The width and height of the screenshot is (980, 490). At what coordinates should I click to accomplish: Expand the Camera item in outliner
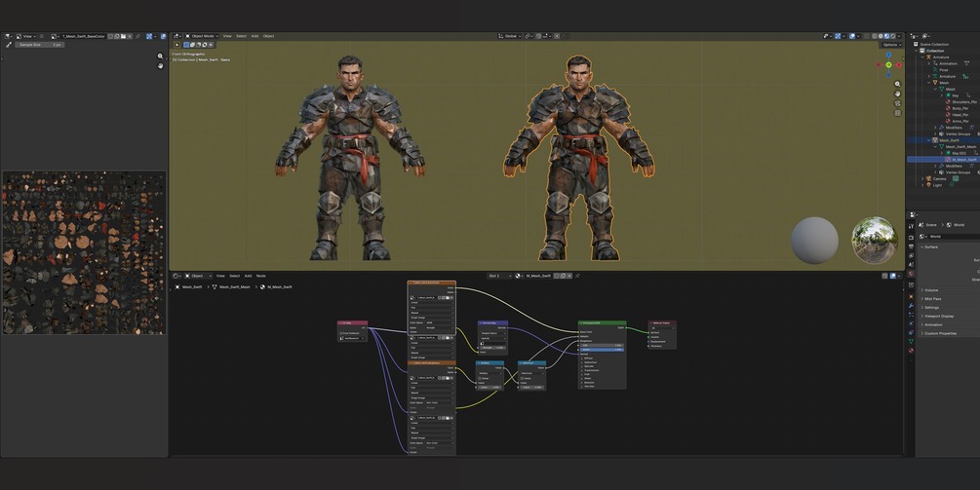[922, 178]
